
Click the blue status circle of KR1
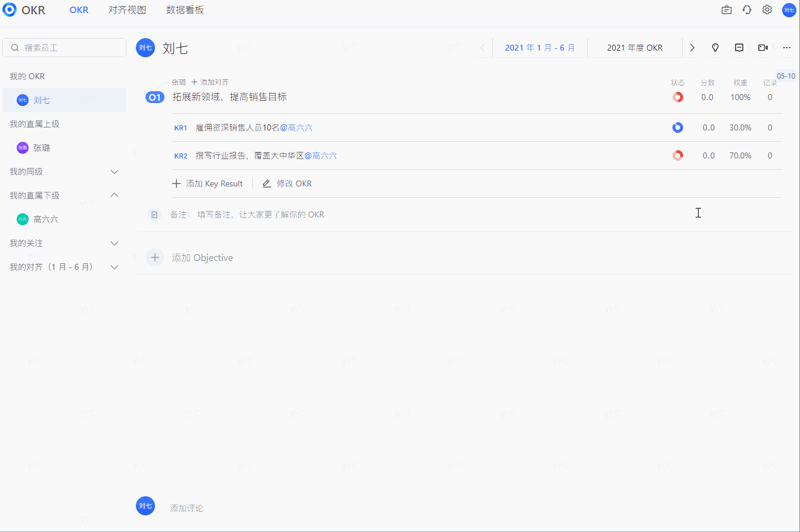click(678, 127)
